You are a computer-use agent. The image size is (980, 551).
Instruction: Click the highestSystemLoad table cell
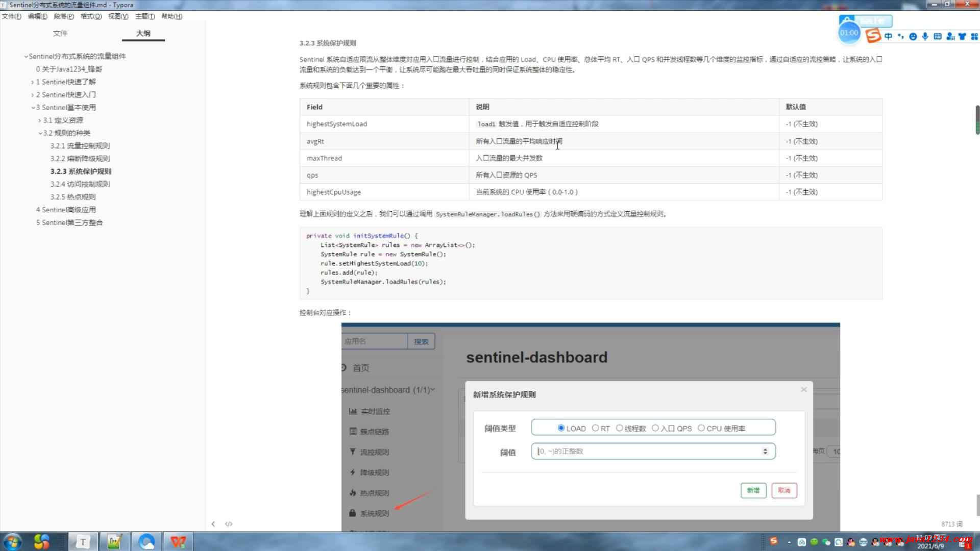point(384,124)
